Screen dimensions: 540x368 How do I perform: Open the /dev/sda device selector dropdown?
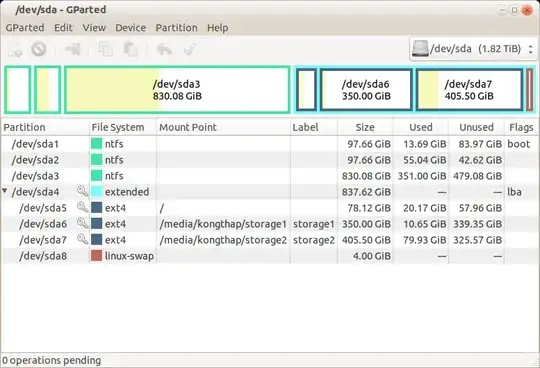(473, 49)
